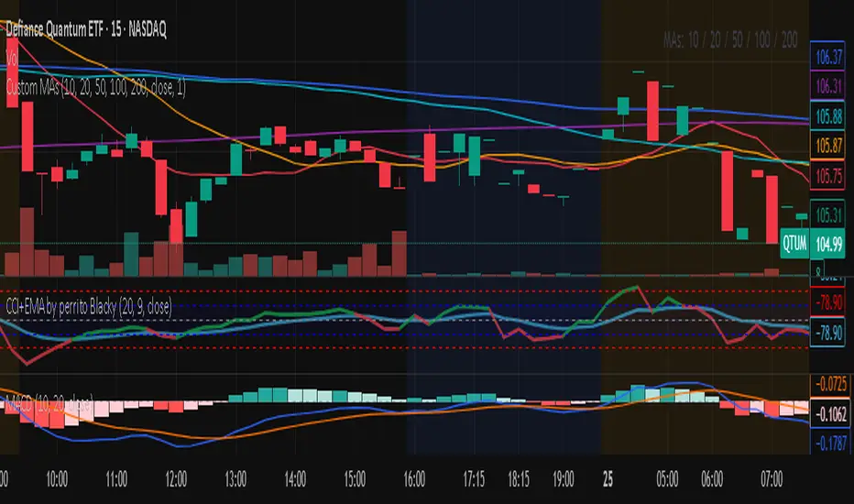This screenshot has width=854, height=504.
Task: Click the 11:00 time axis label
Action: pyautogui.click(x=116, y=479)
